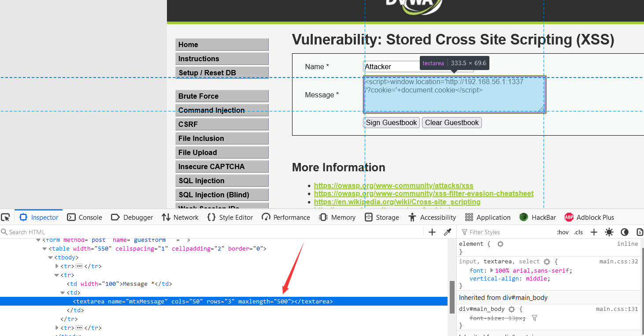The width and height of the screenshot is (644, 336).
Task: Click the ellipsis badge in the last tr row
Action: [x=79, y=328]
